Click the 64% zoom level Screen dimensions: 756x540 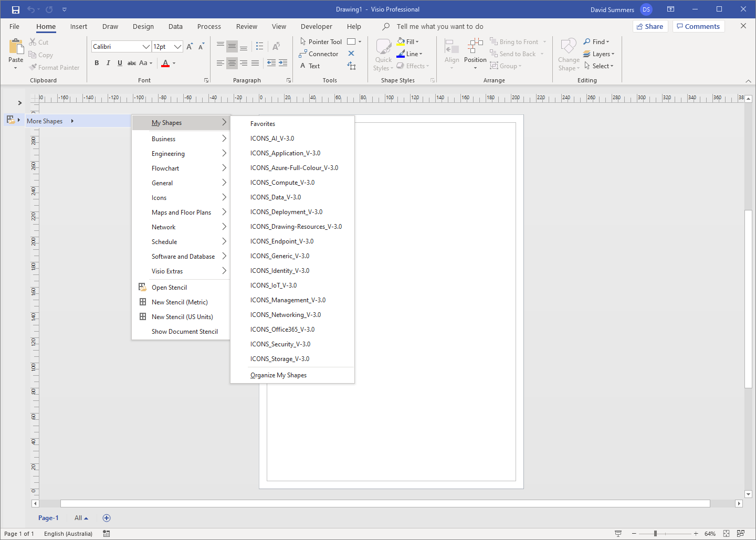(x=710, y=534)
